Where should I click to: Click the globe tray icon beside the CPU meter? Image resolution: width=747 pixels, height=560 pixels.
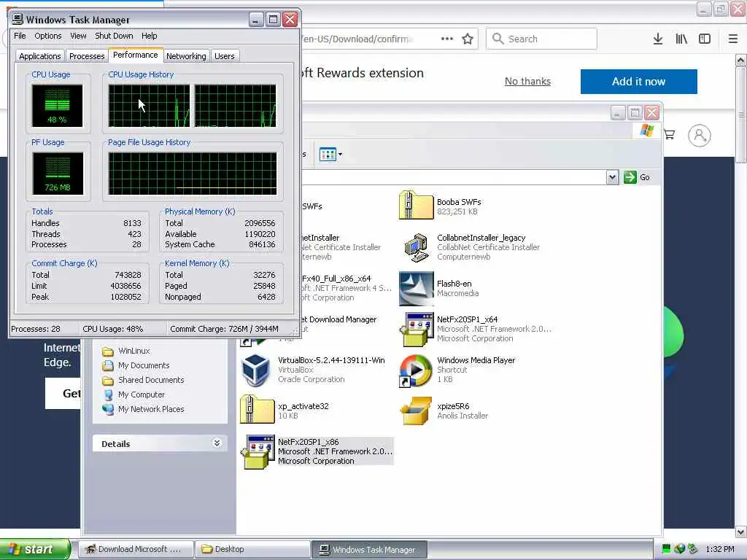pyautogui.click(x=679, y=549)
